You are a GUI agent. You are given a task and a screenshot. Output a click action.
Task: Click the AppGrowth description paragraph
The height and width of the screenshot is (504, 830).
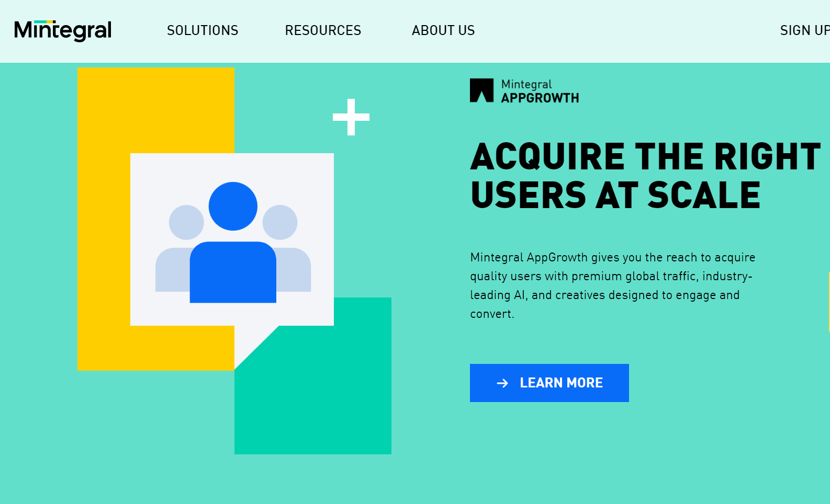pos(613,285)
